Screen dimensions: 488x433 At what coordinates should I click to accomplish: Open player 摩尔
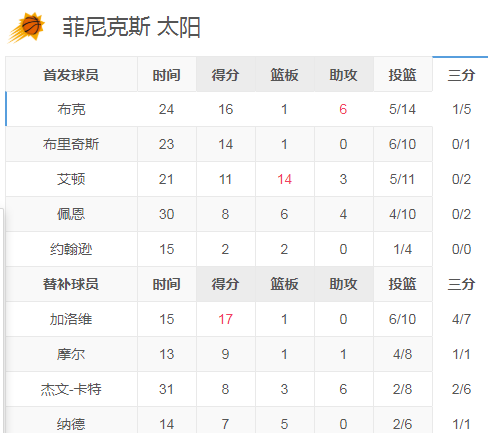(x=71, y=354)
